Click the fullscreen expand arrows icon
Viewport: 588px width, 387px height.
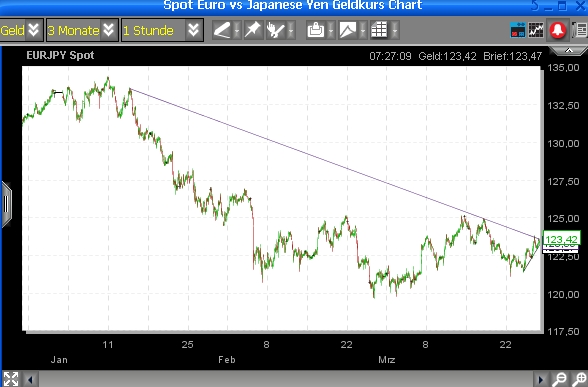coord(11,379)
